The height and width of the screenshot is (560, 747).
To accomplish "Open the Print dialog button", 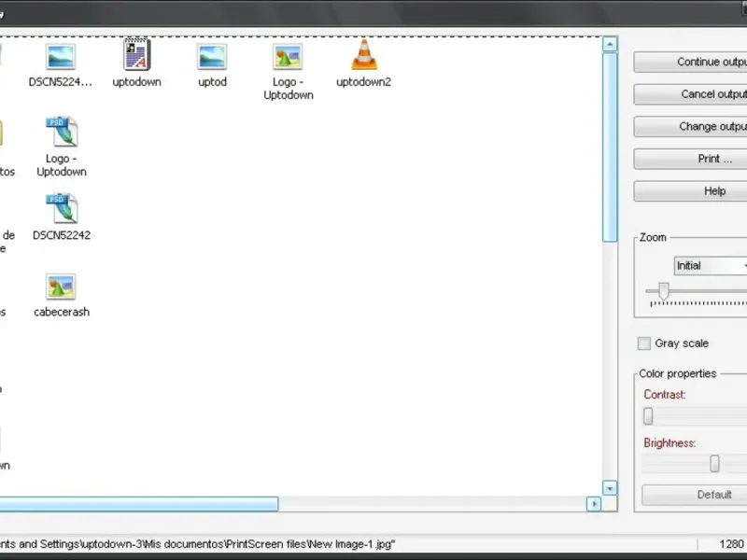I will pos(690,159).
